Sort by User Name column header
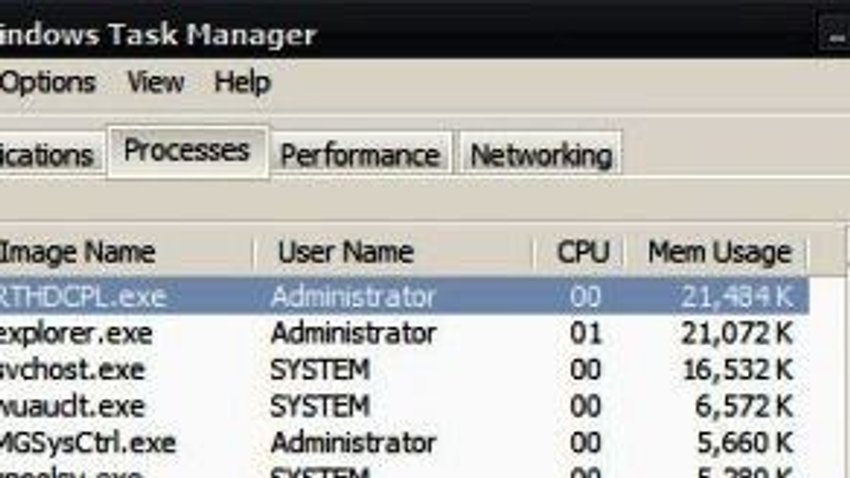Viewport: 850px width, 478px height. [x=394, y=253]
